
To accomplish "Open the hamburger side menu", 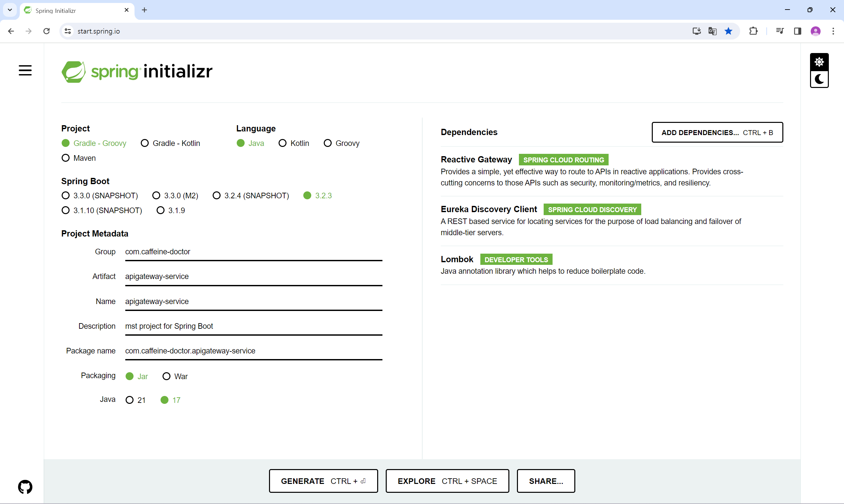I will pos(25,70).
